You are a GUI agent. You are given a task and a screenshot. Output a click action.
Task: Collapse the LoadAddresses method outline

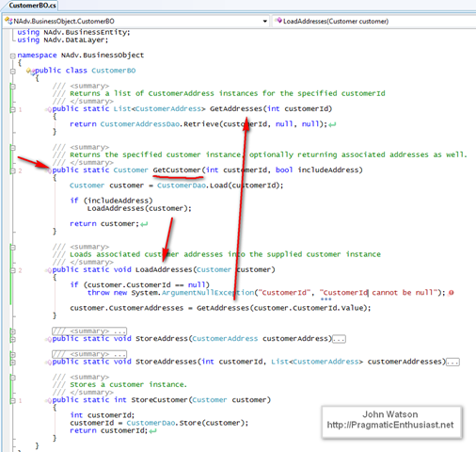point(12,270)
